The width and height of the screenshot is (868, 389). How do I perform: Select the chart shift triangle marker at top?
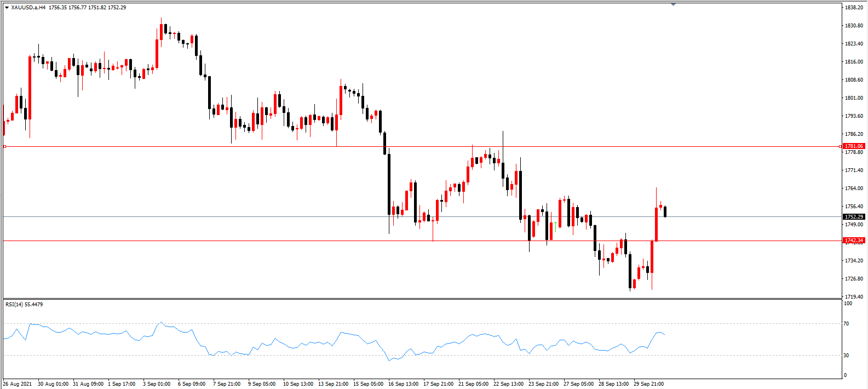[x=673, y=4]
